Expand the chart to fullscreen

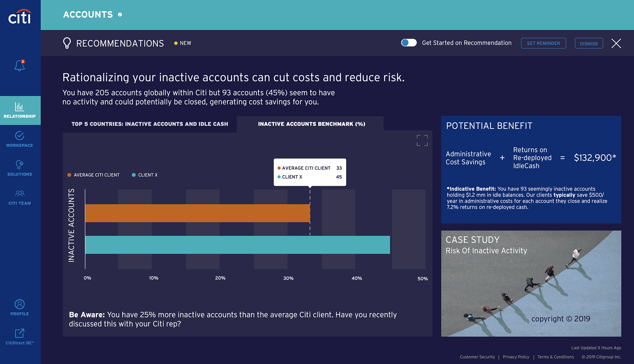422,140
